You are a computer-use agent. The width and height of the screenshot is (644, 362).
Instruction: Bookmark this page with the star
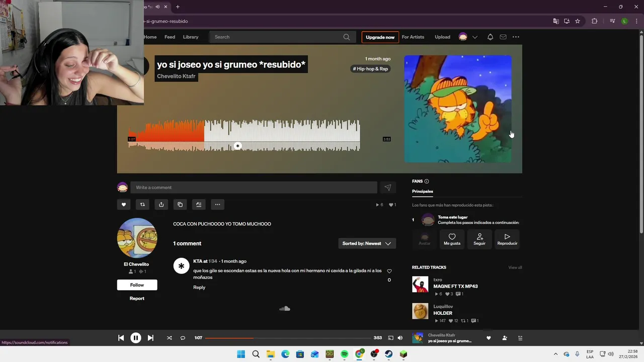(578, 21)
